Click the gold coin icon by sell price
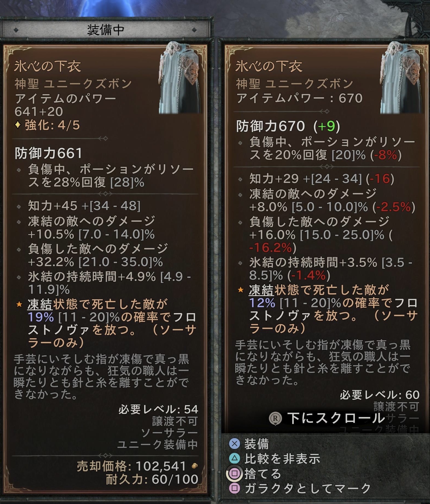This screenshot has height=504, width=430. coord(194,466)
